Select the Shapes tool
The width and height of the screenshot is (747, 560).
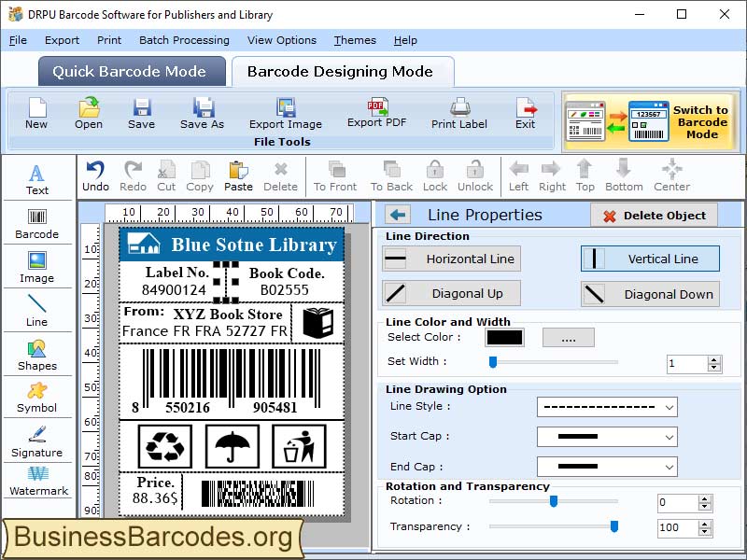[37, 355]
